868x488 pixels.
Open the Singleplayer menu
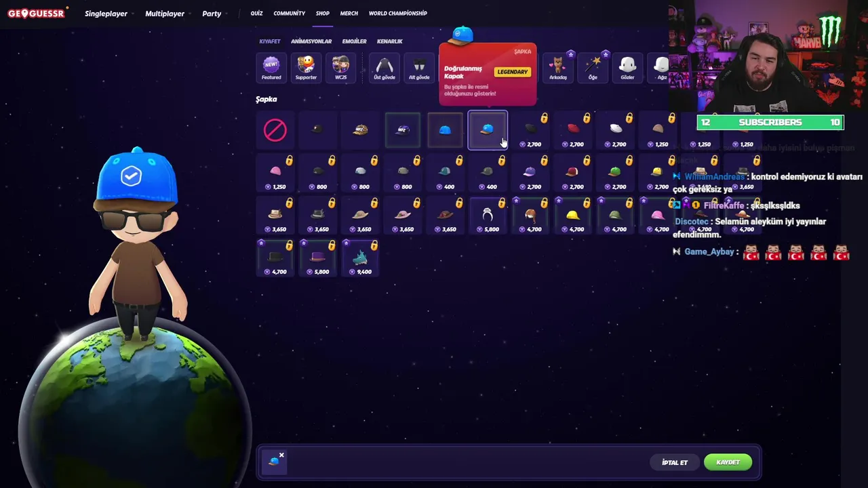[x=106, y=14]
